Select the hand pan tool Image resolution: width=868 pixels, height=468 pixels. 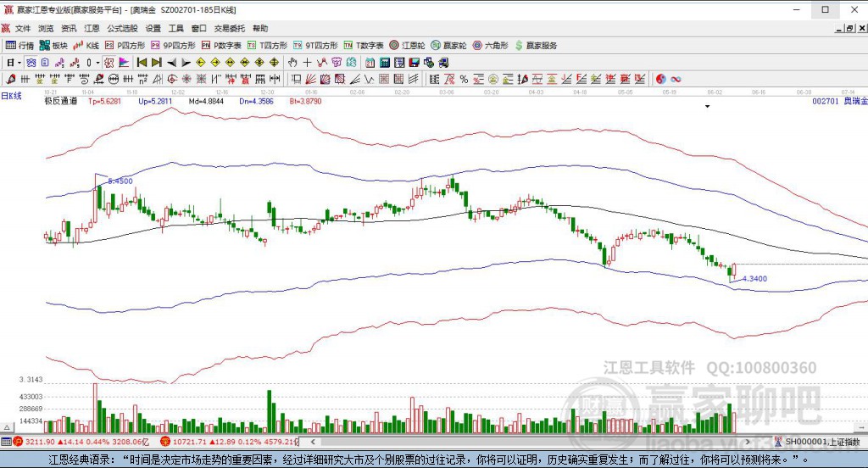292,63
